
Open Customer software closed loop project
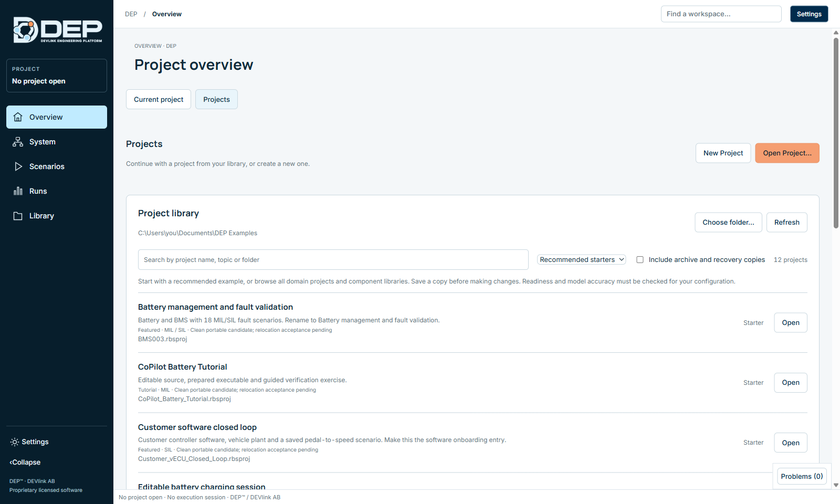(791, 443)
